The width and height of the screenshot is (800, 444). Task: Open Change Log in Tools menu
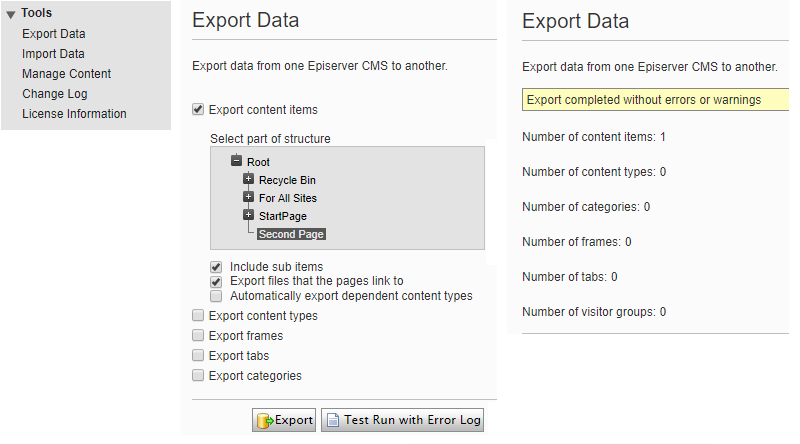point(55,94)
